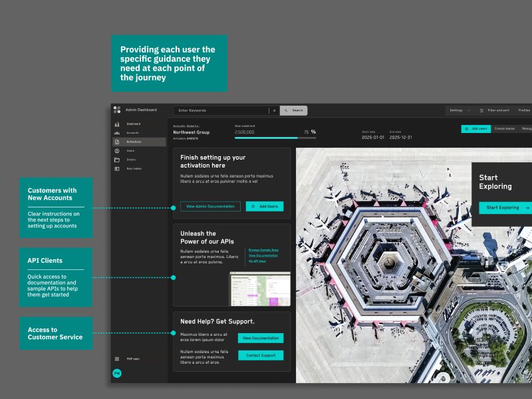This screenshot has height=399, width=532.
Task: Click the Contact Support button
Action: pyautogui.click(x=261, y=355)
